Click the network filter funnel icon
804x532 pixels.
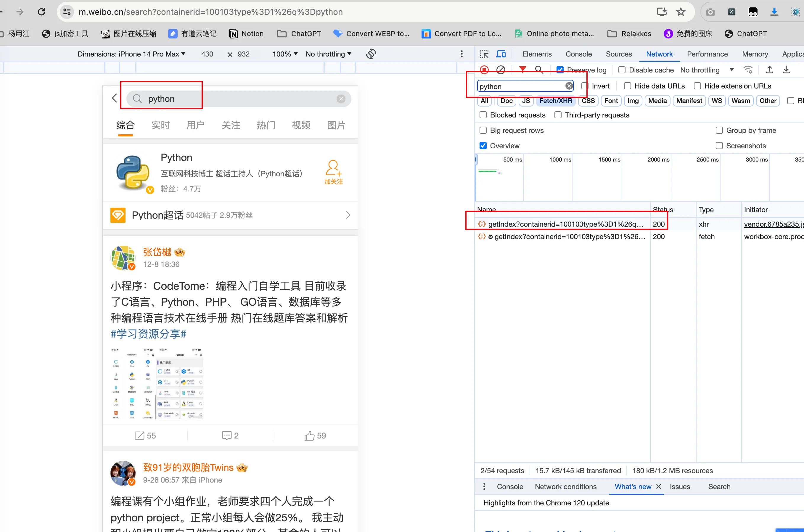(522, 70)
